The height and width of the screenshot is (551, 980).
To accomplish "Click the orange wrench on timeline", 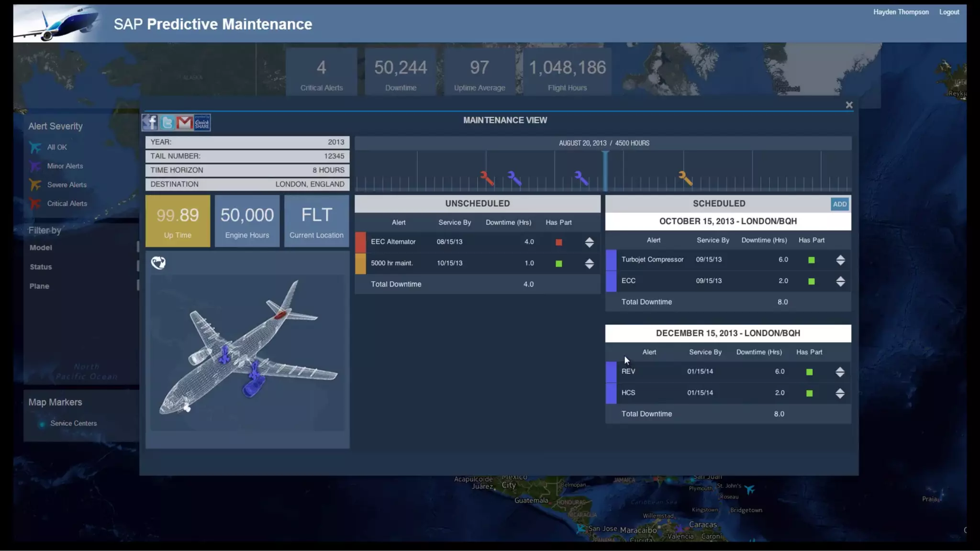I will click(685, 178).
